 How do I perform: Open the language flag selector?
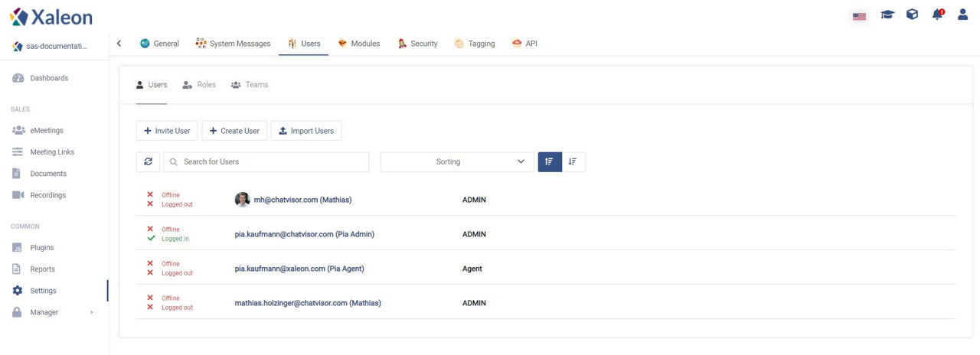click(x=859, y=16)
